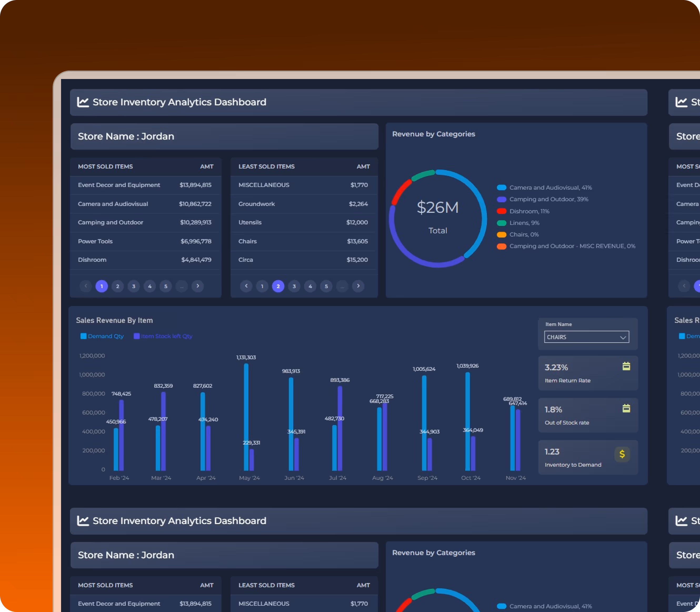
Task: Click the blue Camera and Audiovisual legend swatch
Action: (501, 187)
